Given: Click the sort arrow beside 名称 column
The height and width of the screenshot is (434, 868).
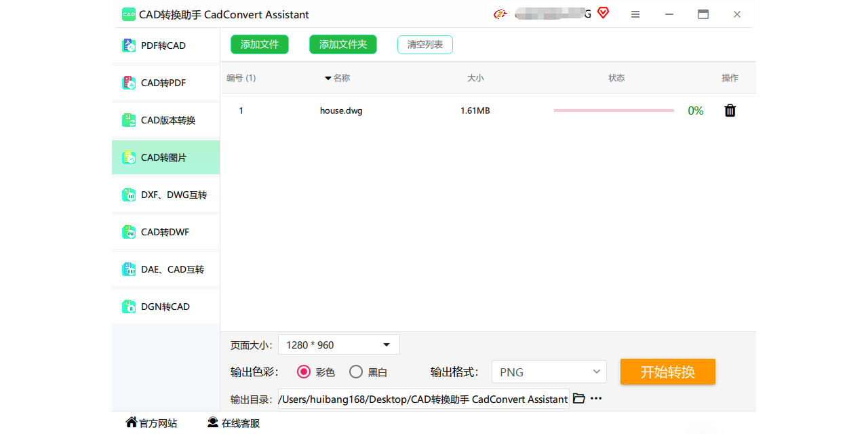Looking at the screenshot, I should coord(328,77).
